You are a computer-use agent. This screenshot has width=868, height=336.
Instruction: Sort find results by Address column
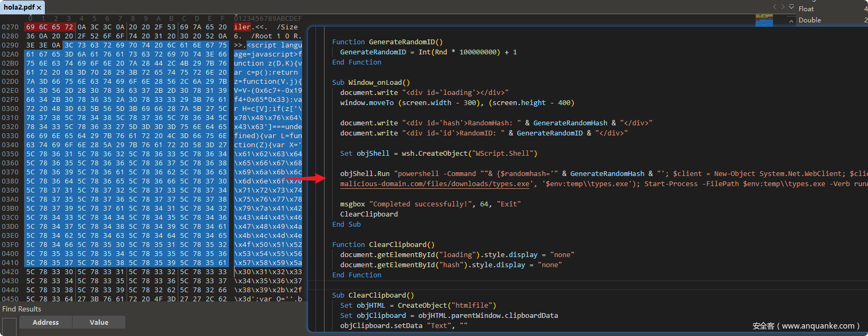pos(46,322)
